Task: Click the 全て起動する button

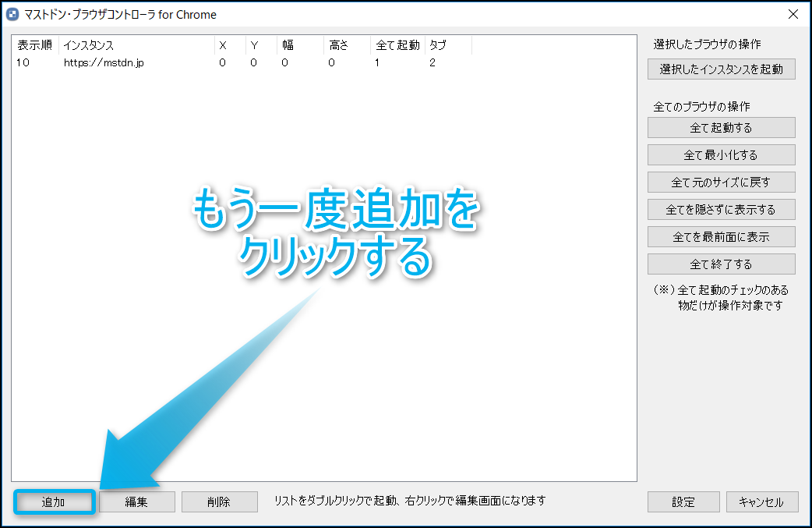Action: click(x=721, y=128)
